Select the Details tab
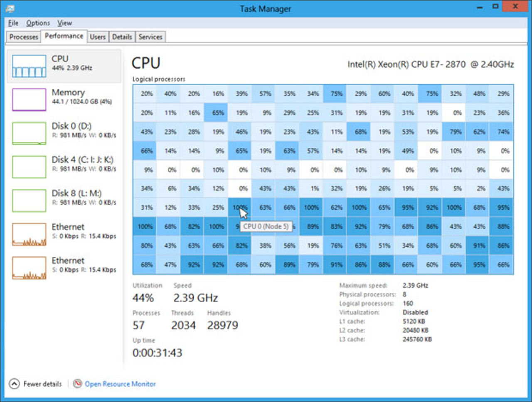 [122, 37]
